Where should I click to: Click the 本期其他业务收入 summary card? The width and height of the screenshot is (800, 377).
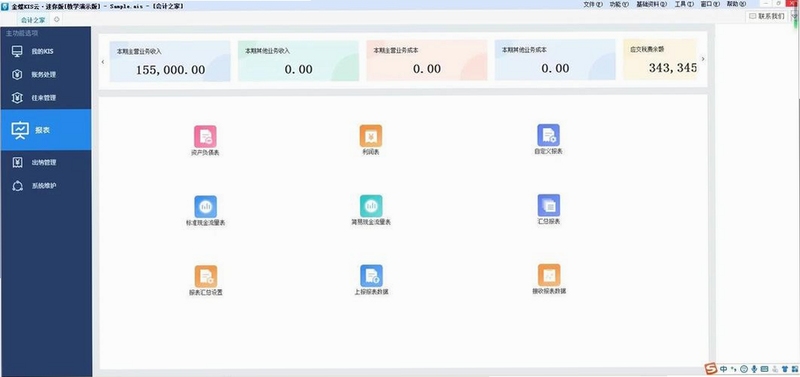[x=298, y=61]
